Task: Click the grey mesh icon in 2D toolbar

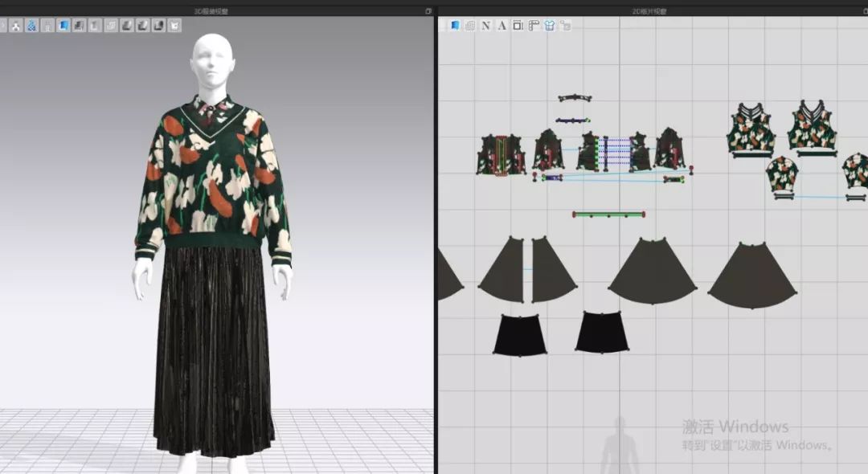Action: pos(470,26)
